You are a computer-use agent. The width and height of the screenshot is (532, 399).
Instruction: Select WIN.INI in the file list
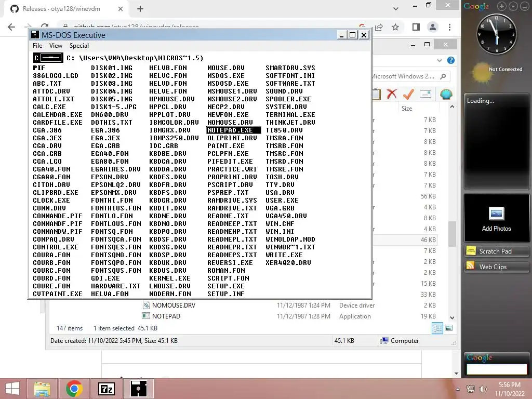[280, 232]
